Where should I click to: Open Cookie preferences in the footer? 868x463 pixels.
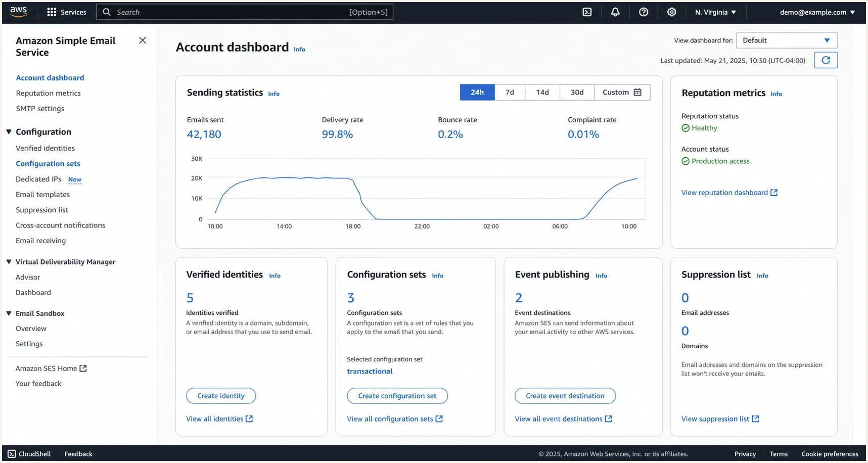pos(830,454)
